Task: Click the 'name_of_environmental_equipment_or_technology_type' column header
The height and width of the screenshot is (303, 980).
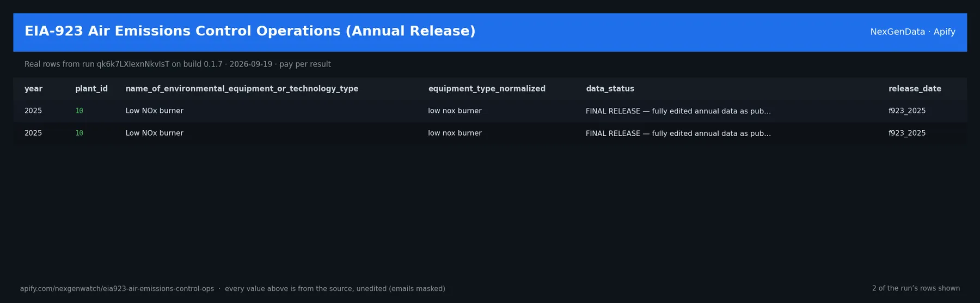Action: pos(242,89)
